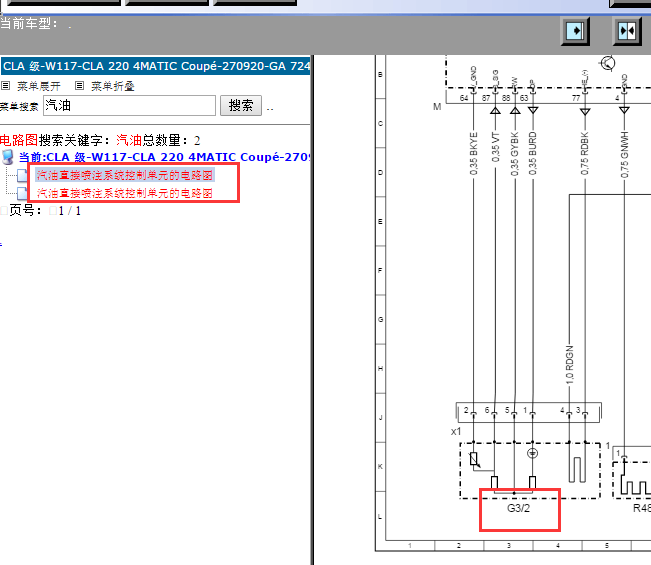Click pin 88 on the control unit
The height and width of the screenshot is (565, 651).
(x=506, y=98)
